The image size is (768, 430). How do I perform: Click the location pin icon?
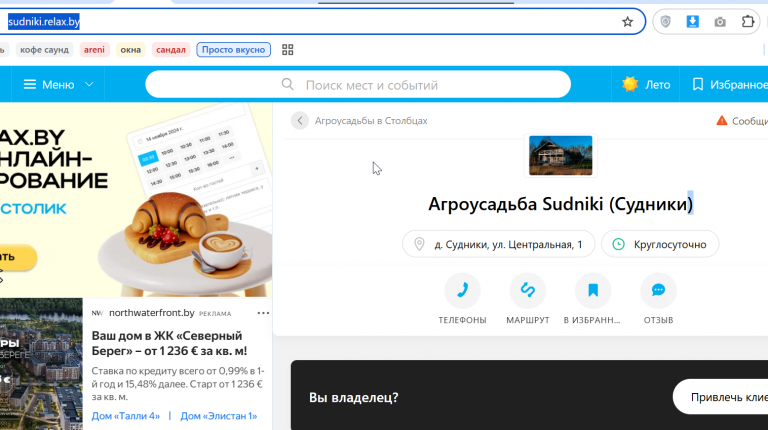(x=419, y=244)
